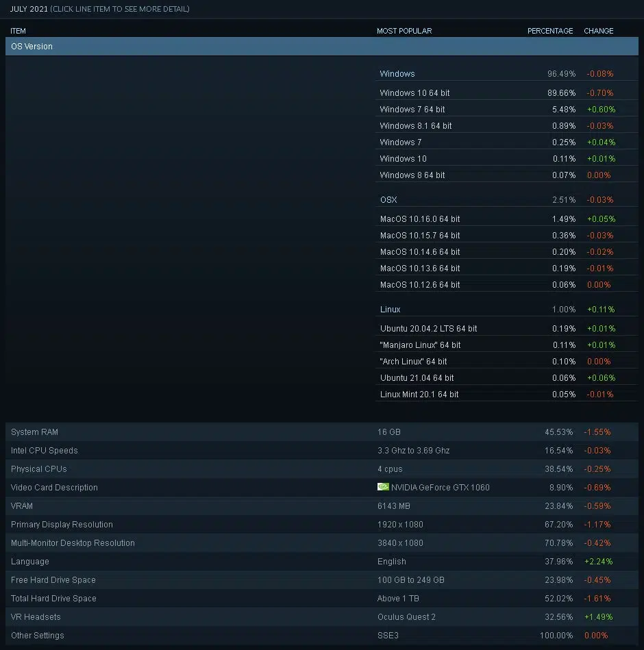Click MacOS 10.13.6 64 bit entry
The width and height of the screenshot is (644, 650).
coord(507,268)
